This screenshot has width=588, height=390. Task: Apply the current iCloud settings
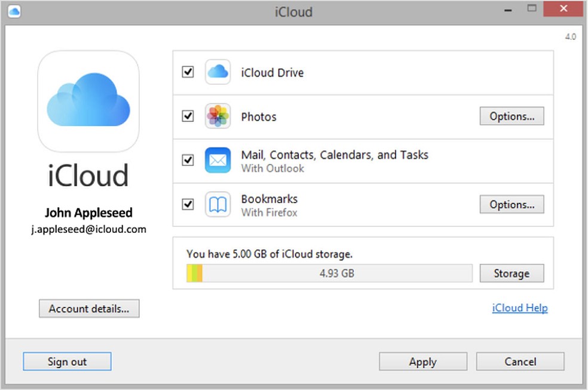click(x=422, y=361)
